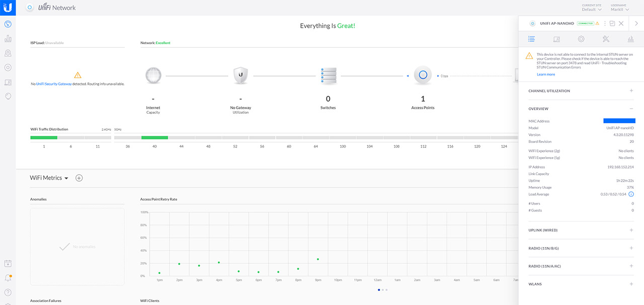This screenshot has height=305, width=644.
Task: Click the 1pm retry rate data point
Action: coord(159,273)
